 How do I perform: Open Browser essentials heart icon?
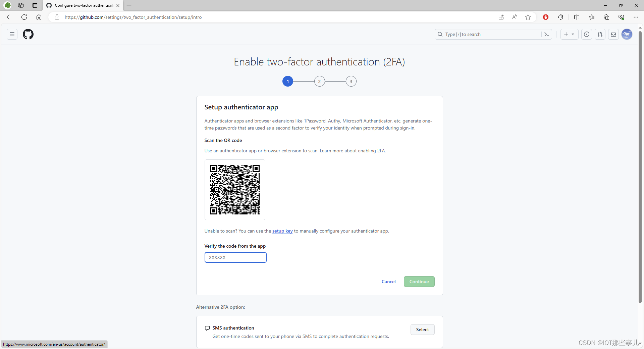pyautogui.click(x=621, y=17)
